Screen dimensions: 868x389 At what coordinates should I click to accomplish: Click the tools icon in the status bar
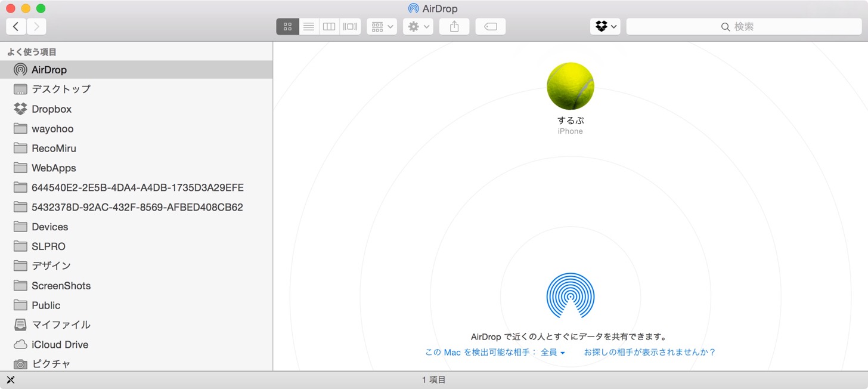click(x=10, y=380)
